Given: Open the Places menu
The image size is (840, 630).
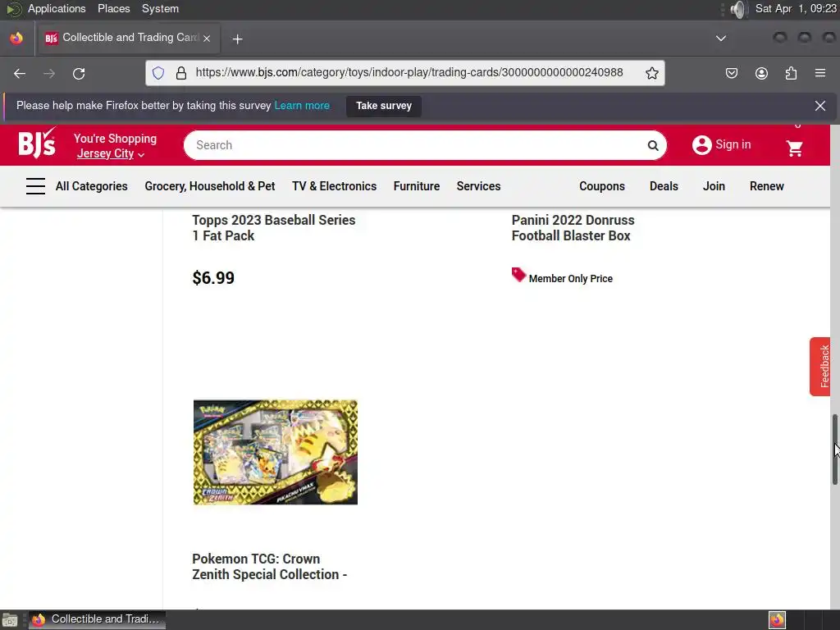Looking at the screenshot, I should pyautogui.click(x=113, y=8).
